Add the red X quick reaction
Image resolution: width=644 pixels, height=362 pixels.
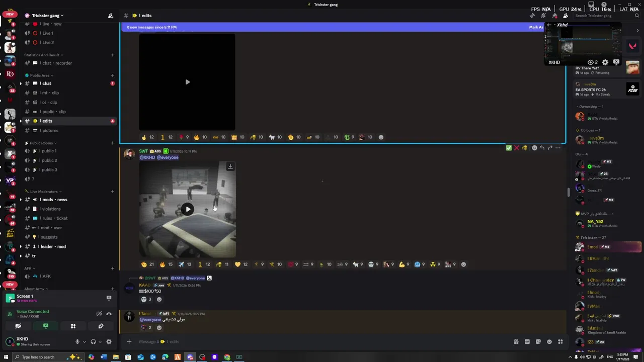pos(516,148)
